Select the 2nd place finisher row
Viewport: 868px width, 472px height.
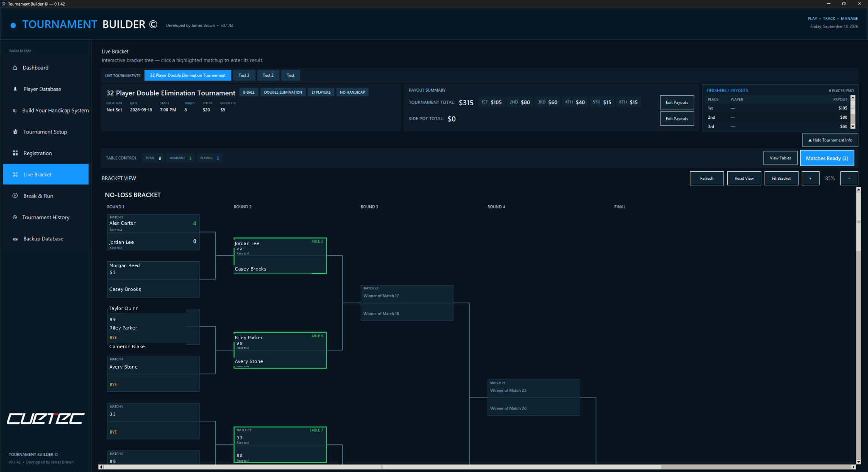(777, 117)
